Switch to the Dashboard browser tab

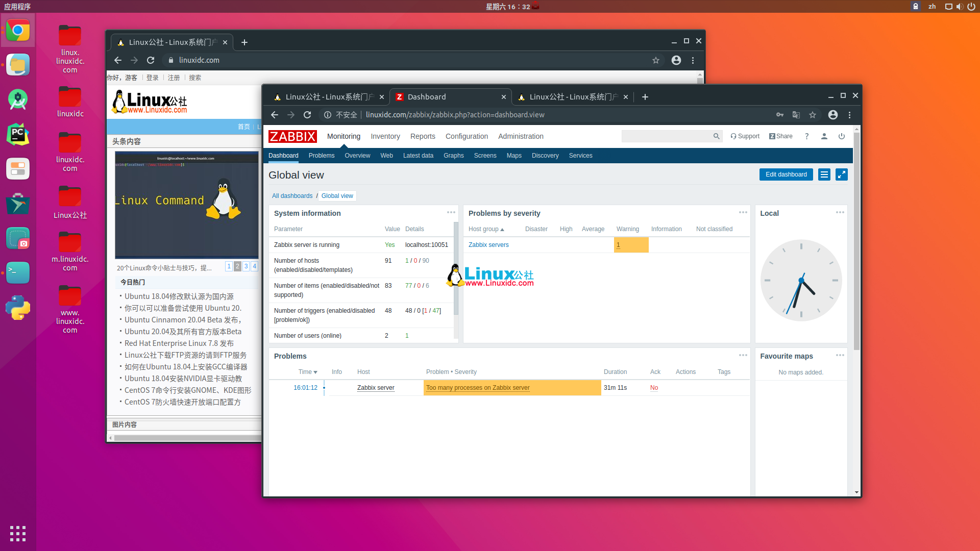(450, 97)
